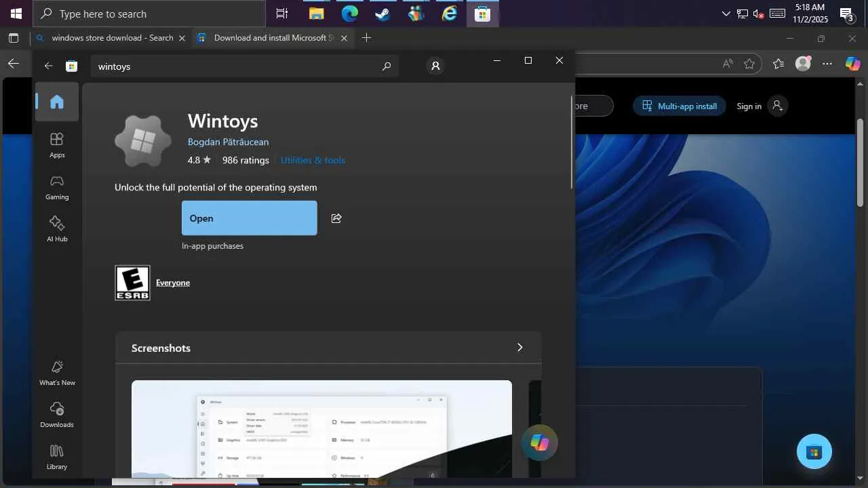This screenshot has width=868, height=488.
Task: Open a new tab in Edge
Action: coord(366,38)
